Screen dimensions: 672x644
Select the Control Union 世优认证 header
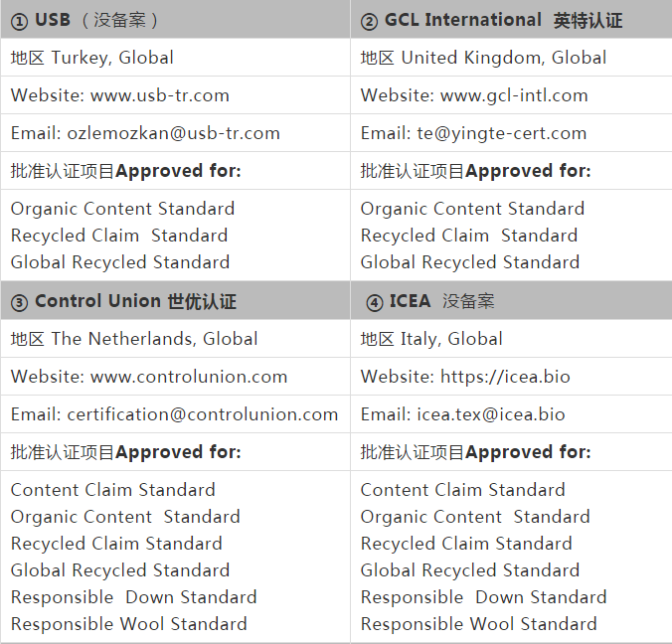click(x=135, y=301)
